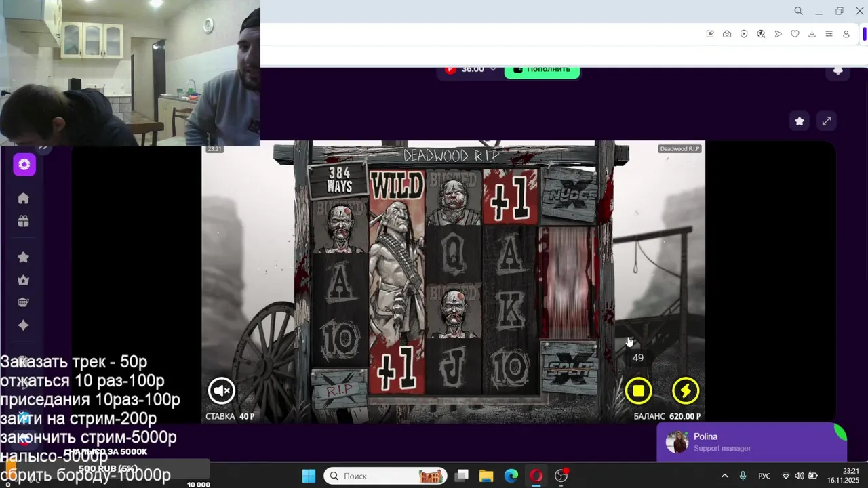Stop the autospin with yellow square button
Screen dimensions: 868x488
coord(638,390)
